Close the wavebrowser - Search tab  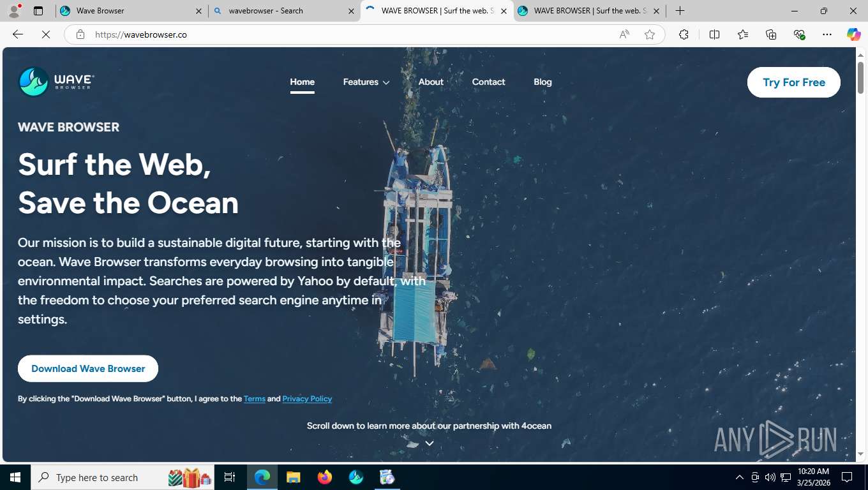(351, 11)
